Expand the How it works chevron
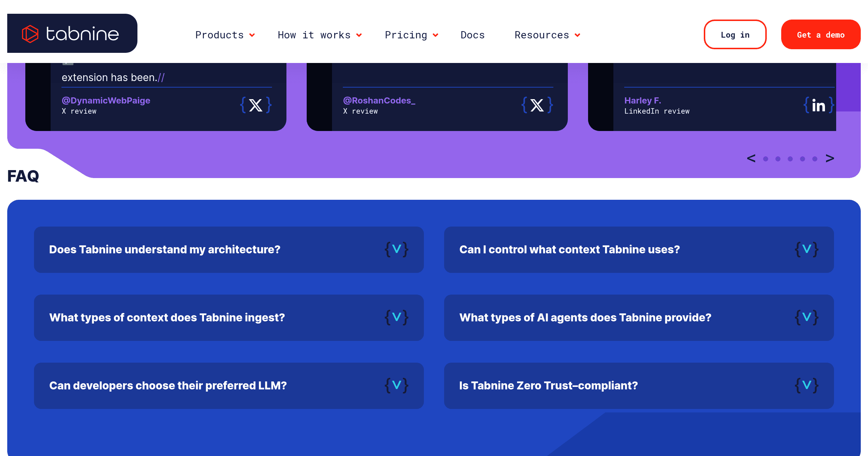868x456 pixels. pos(359,35)
